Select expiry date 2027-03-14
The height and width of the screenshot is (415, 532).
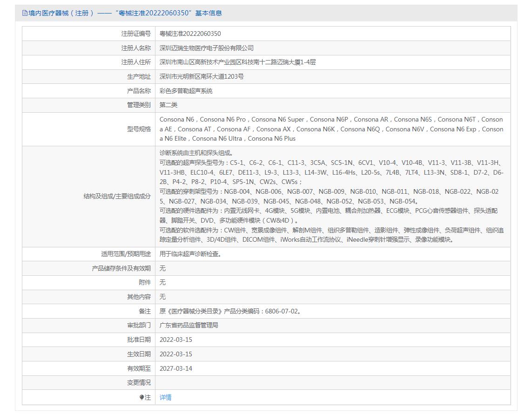click(176, 368)
